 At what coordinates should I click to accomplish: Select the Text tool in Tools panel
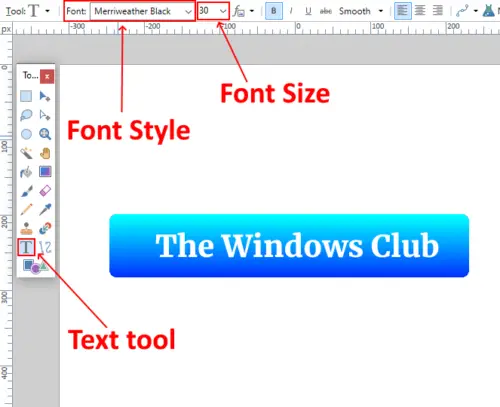(x=26, y=247)
